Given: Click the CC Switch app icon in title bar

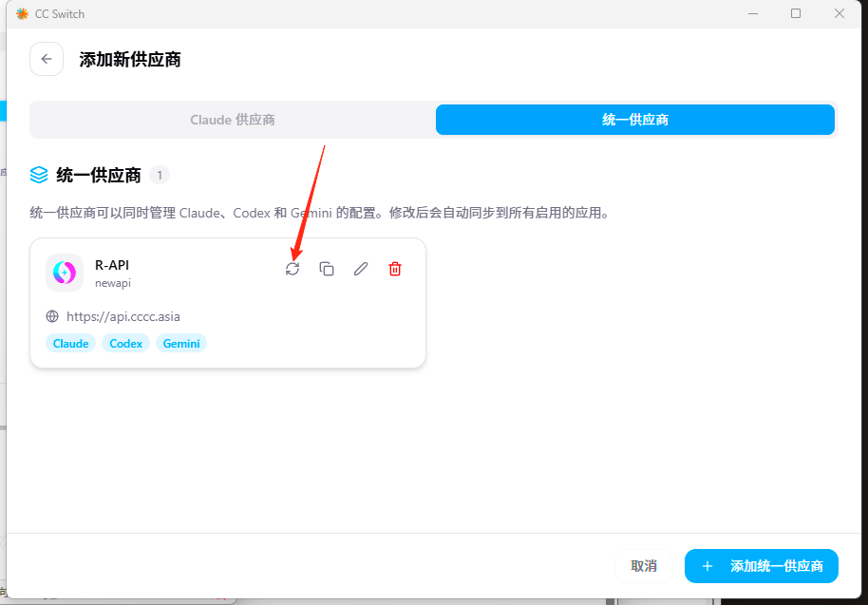Looking at the screenshot, I should (x=22, y=14).
